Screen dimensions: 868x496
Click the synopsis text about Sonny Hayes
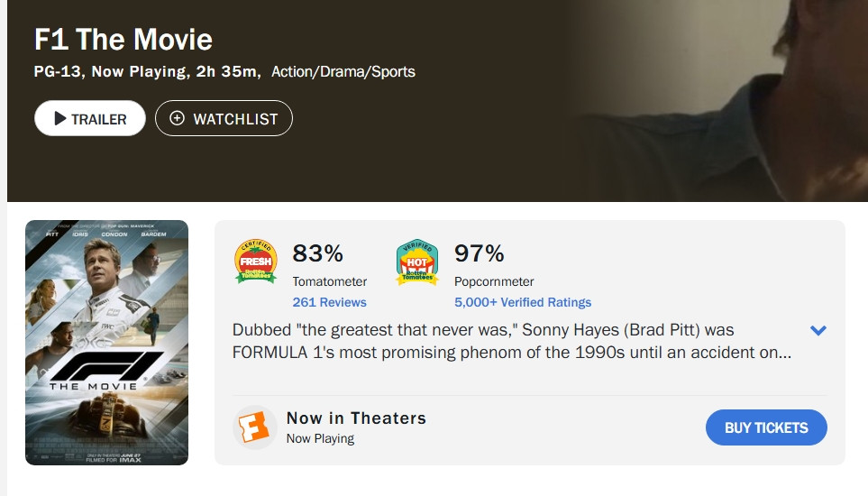tap(511, 341)
